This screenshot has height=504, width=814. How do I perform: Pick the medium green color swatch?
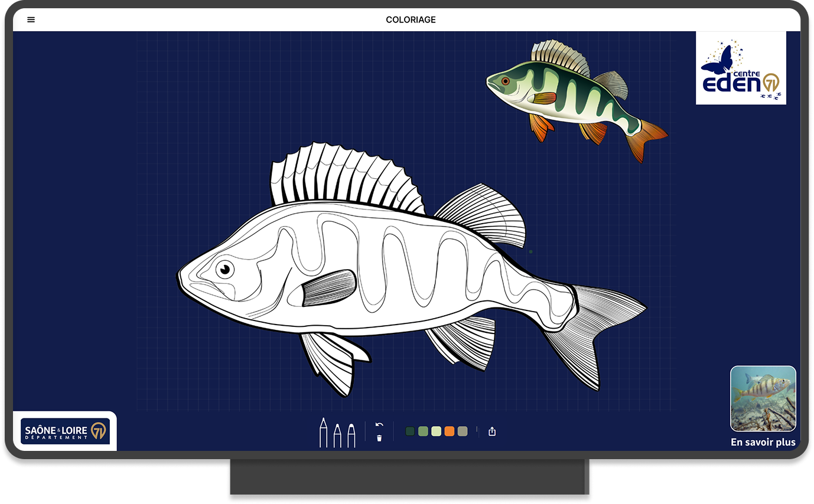pos(423,431)
